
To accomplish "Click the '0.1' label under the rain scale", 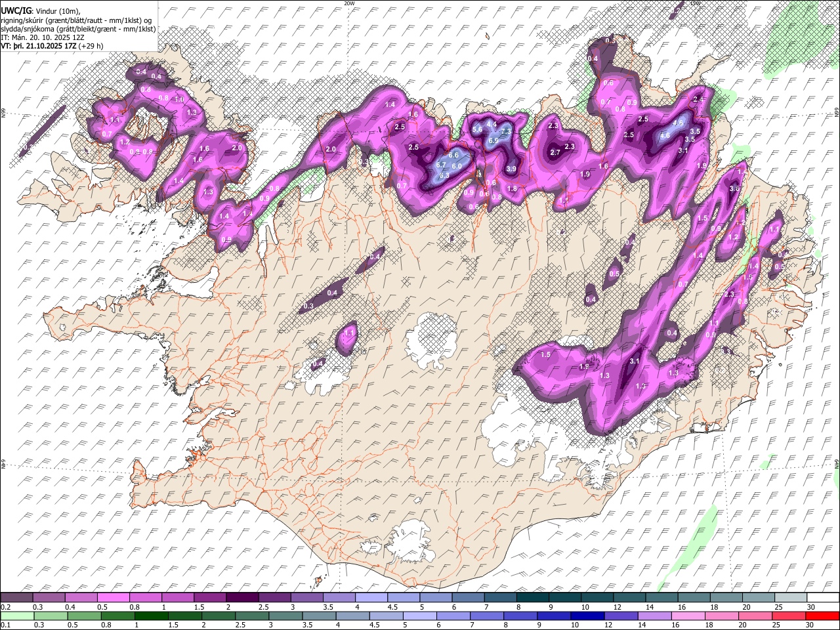I will 5,625.
